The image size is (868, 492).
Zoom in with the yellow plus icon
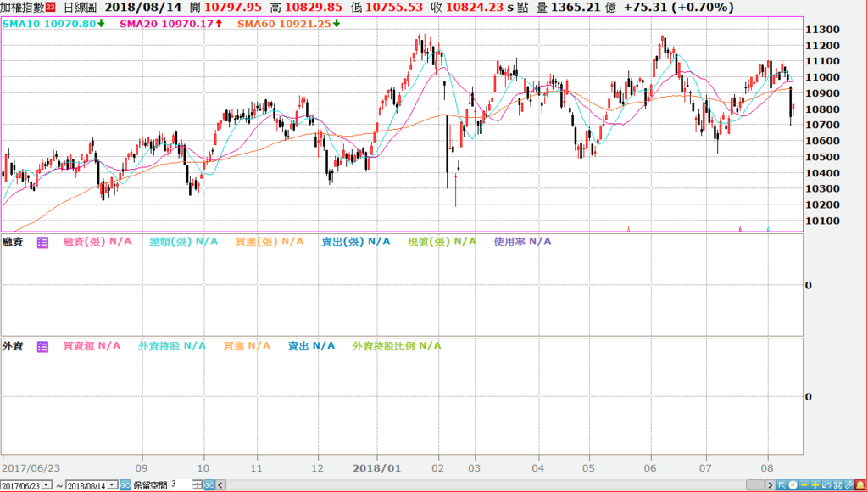pos(815,485)
